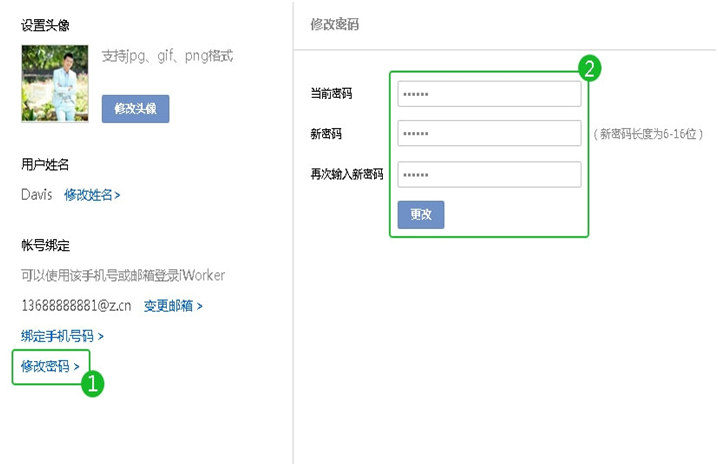Focus the 再次输入新密码 field
The width and height of the screenshot is (718, 466).
489,174
